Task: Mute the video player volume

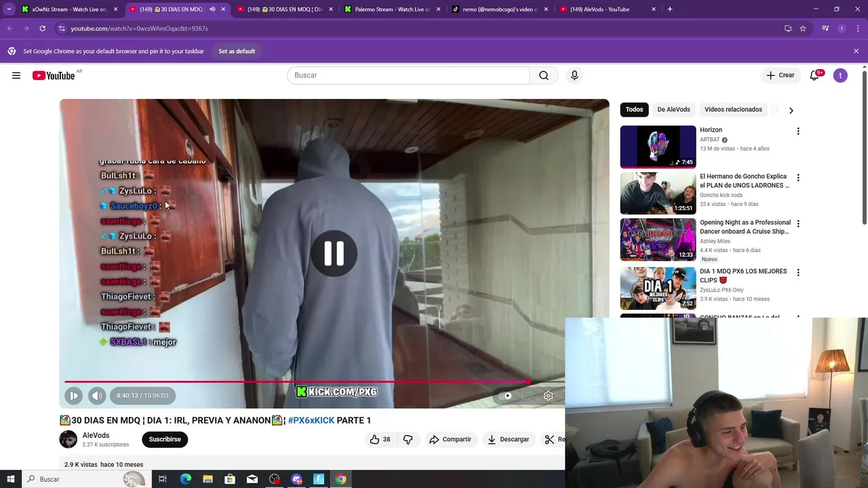Action: [97, 396]
